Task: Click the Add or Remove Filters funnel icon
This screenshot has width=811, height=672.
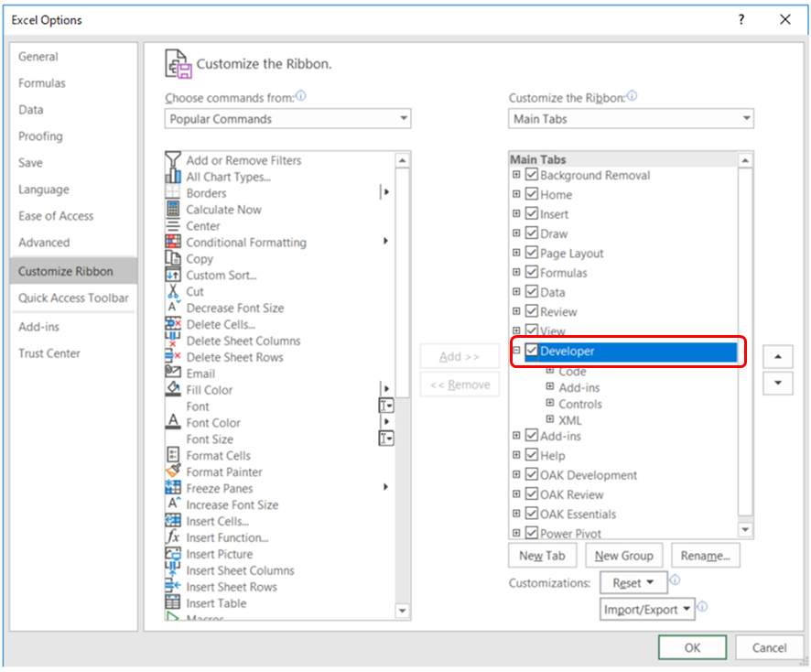Action: click(x=173, y=160)
